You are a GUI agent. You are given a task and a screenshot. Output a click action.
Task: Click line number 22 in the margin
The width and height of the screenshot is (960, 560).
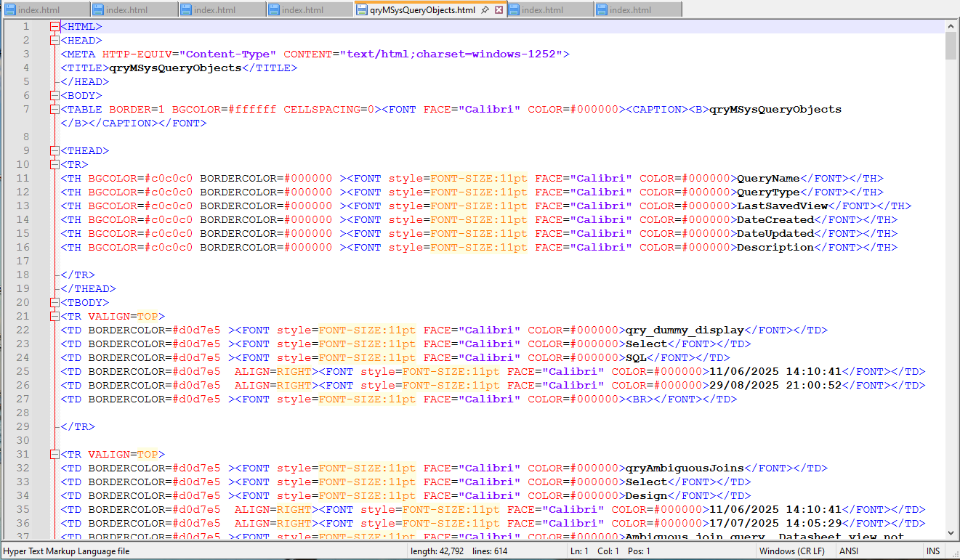(x=23, y=330)
